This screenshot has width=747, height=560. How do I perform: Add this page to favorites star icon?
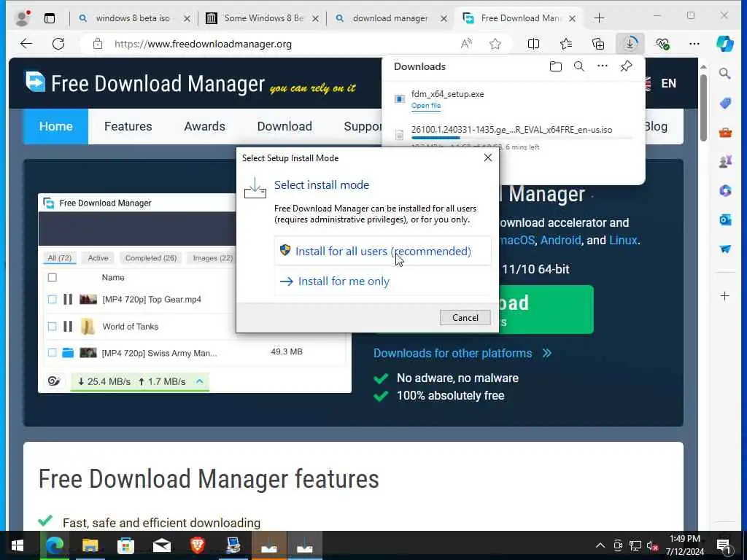(x=495, y=44)
